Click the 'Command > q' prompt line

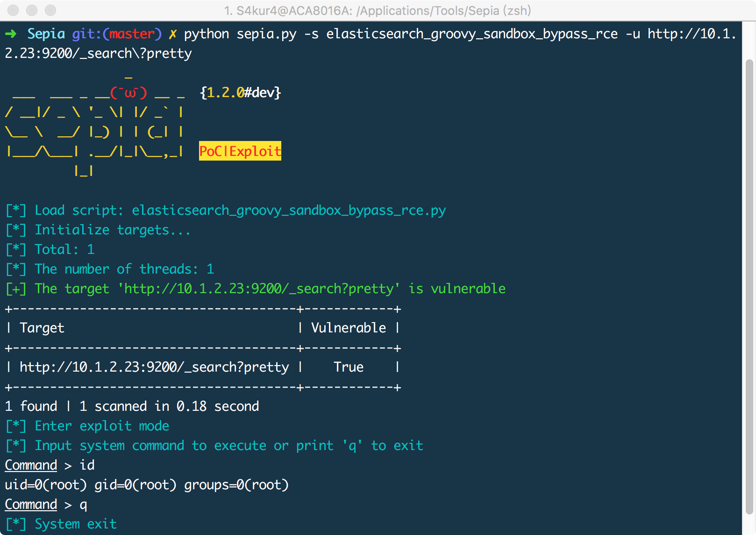click(46, 505)
